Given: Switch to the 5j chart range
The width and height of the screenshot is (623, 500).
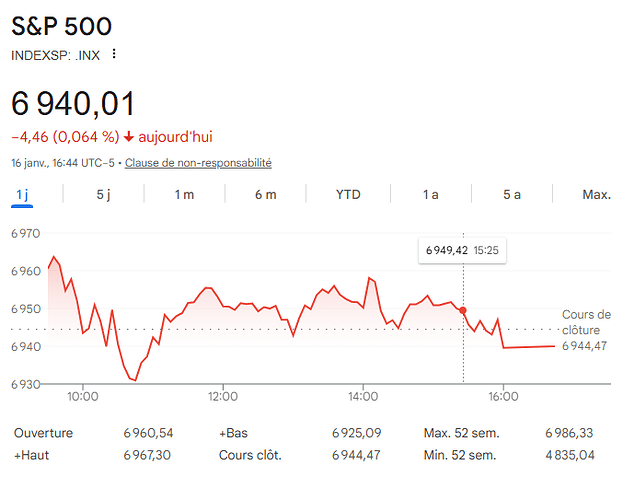Looking at the screenshot, I should point(103,194).
